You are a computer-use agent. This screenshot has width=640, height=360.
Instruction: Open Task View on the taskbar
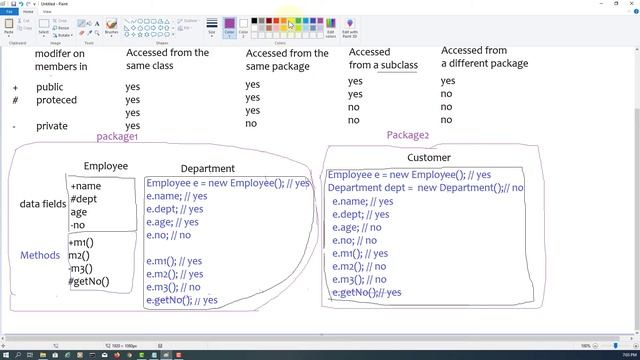(x=30, y=355)
